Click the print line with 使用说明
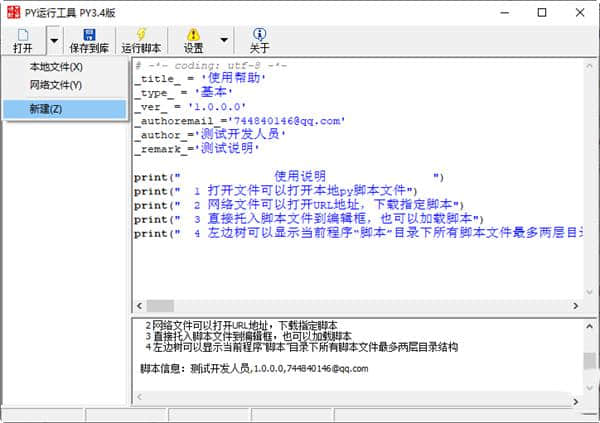 pos(289,177)
